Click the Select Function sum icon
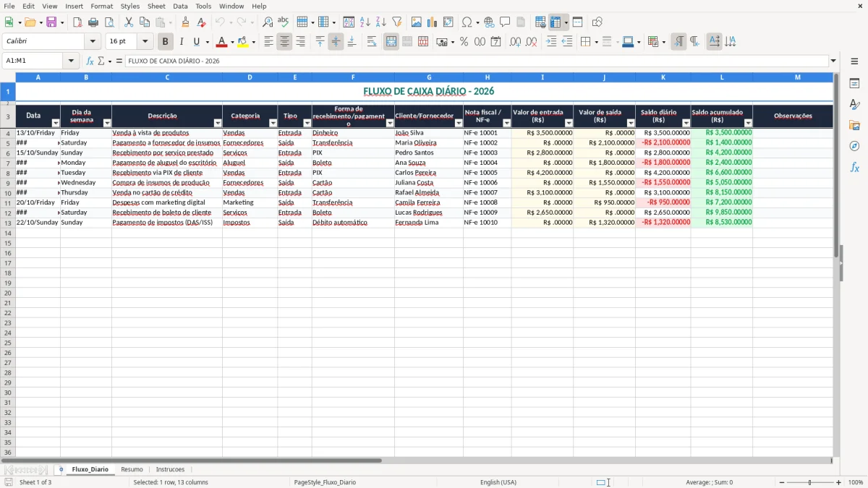 [101, 61]
